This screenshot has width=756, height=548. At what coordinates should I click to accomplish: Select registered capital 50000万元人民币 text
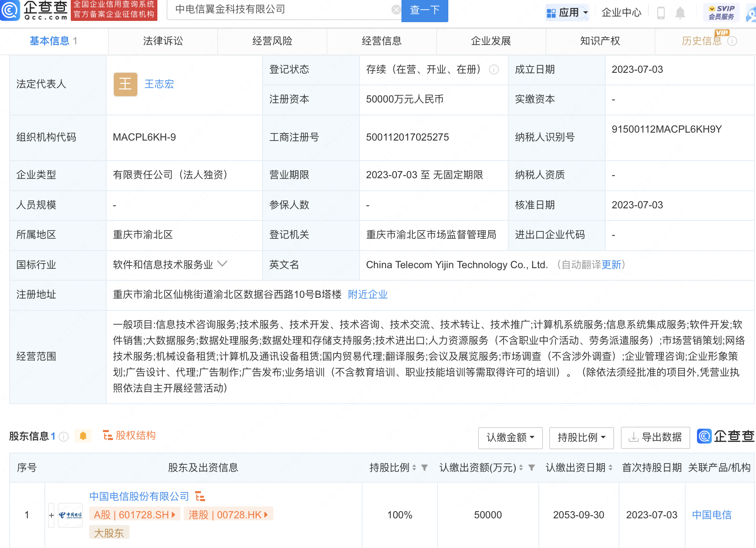click(x=405, y=100)
